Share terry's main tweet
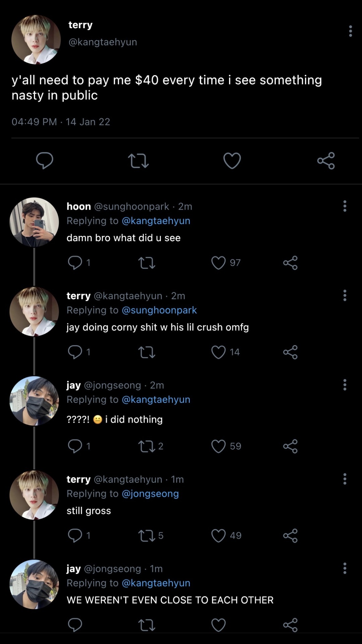This screenshot has height=644, width=362. point(326,161)
